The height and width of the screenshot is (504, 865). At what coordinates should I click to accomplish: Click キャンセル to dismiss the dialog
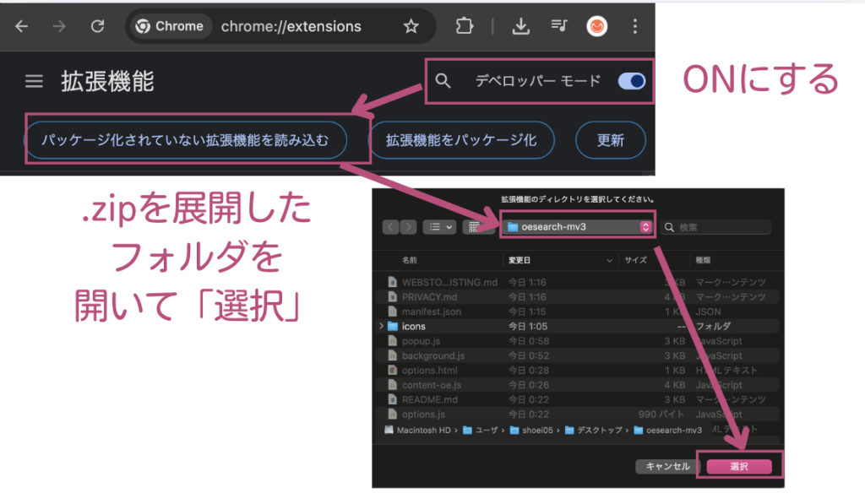pyautogui.click(x=667, y=466)
